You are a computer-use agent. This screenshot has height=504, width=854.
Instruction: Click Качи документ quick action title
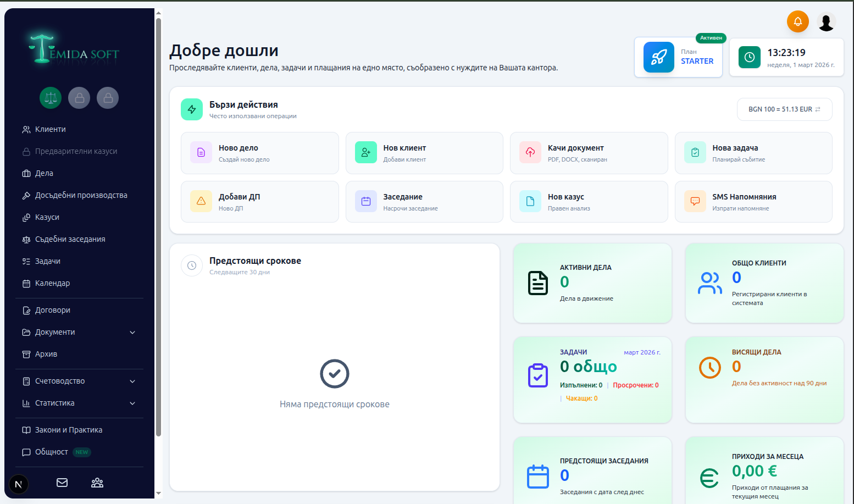[x=576, y=148]
